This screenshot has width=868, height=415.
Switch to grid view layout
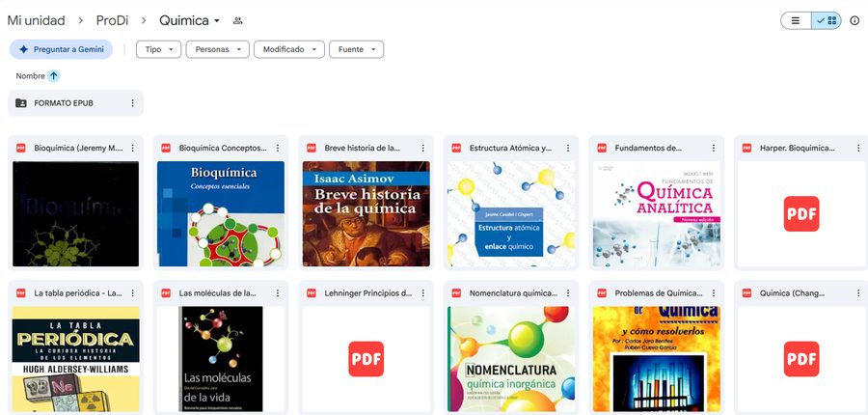827,20
